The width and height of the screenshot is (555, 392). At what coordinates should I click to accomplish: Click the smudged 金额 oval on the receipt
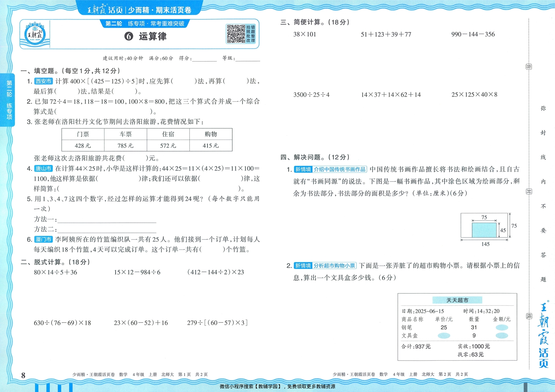pos(502,328)
